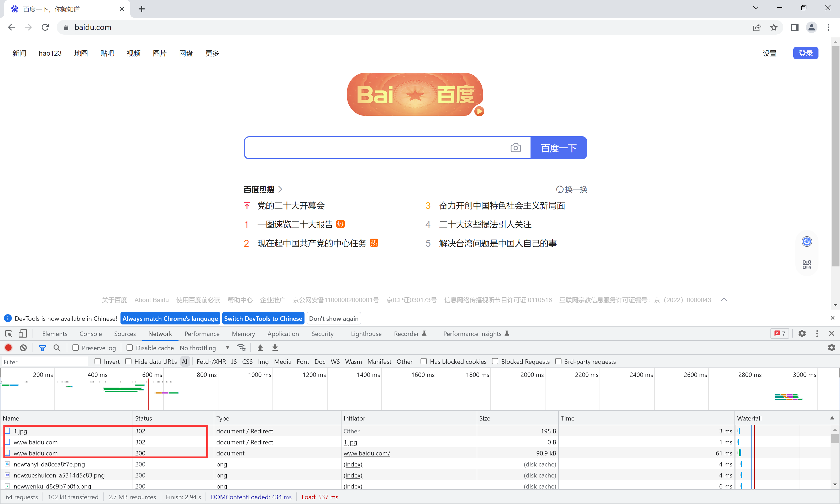Enable Preserve log checkbox
The width and height of the screenshot is (840, 504).
76,348
